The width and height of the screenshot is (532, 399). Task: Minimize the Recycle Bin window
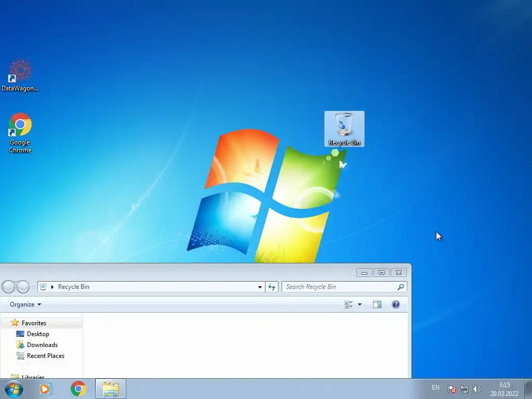[364, 272]
